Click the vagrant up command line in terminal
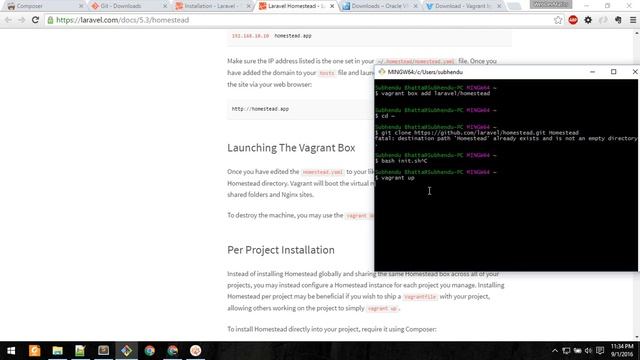Image resolution: width=640 pixels, height=360 pixels. pyautogui.click(x=395, y=178)
